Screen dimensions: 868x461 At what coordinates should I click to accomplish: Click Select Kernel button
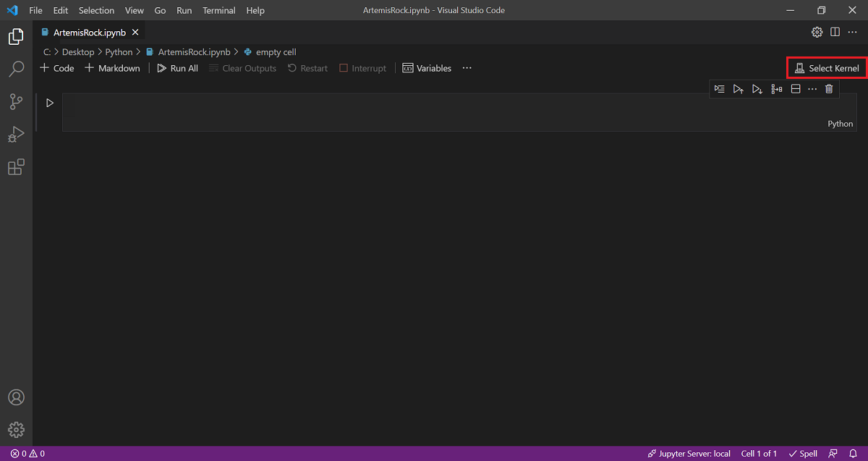pos(827,68)
